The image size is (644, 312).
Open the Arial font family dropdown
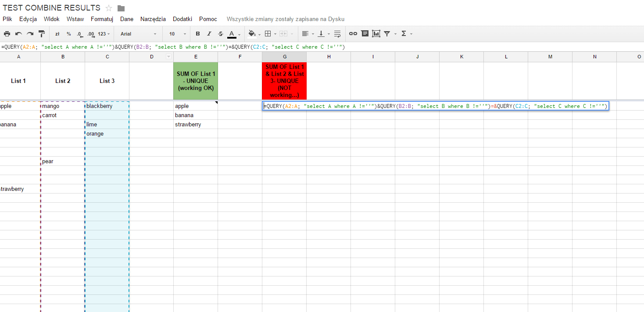click(138, 34)
